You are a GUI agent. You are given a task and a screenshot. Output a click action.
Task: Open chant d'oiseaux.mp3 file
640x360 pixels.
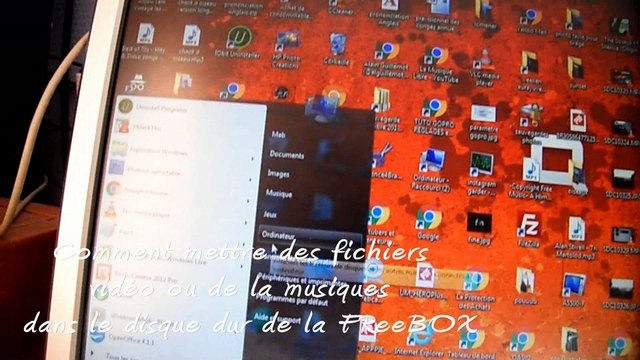pyautogui.click(x=189, y=43)
